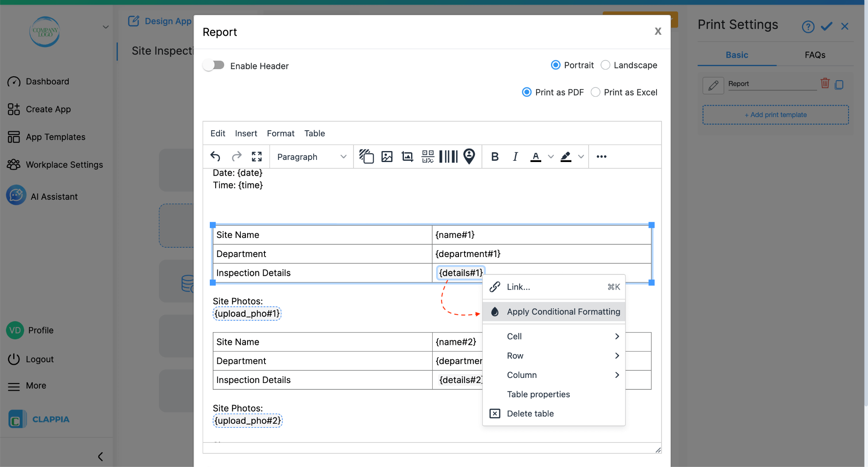The image size is (868, 467).
Task: Click Add print template button
Action: [x=776, y=115]
